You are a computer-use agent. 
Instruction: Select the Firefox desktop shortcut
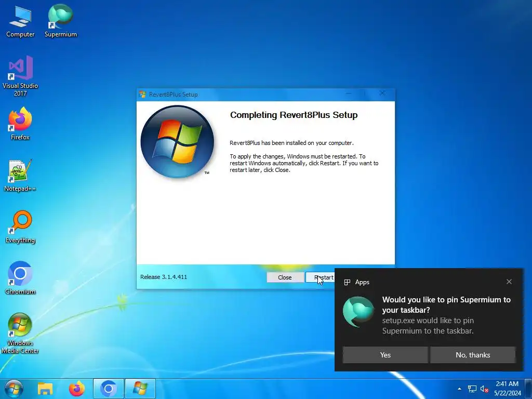point(20,124)
